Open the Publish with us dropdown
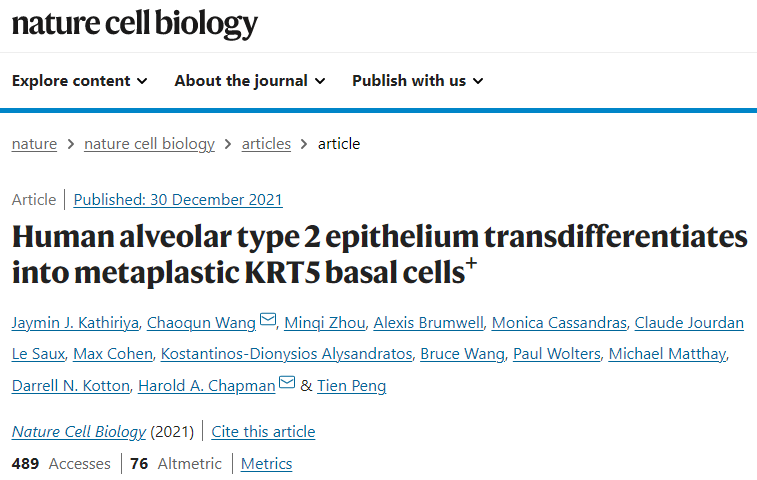The image size is (757, 480). click(418, 81)
